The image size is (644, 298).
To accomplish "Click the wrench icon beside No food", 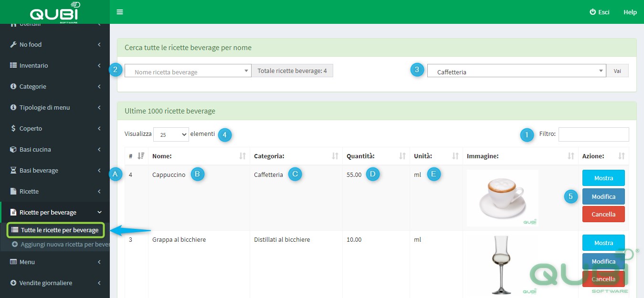I will tap(13, 44).
